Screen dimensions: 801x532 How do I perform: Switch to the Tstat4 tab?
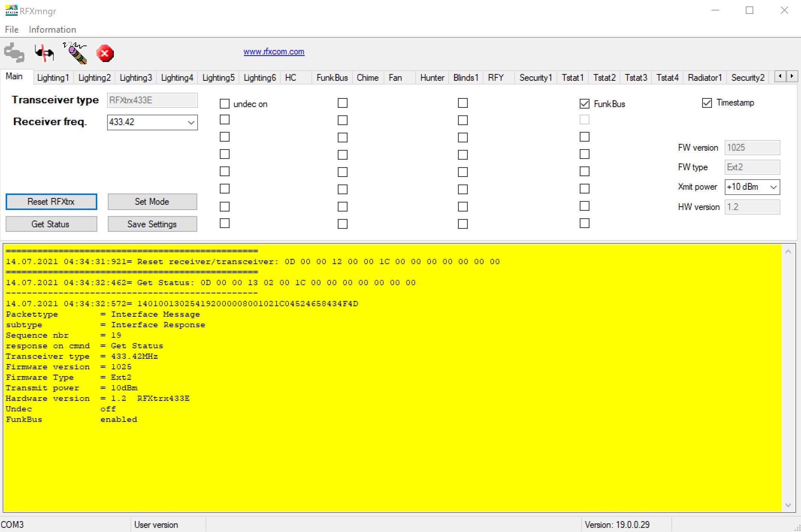(667, 78)
